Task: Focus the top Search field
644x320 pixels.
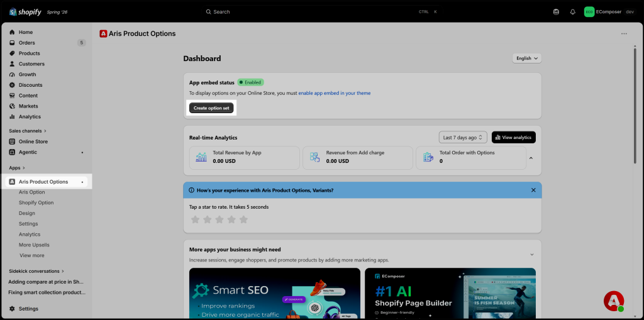Action: click(322, 12)
